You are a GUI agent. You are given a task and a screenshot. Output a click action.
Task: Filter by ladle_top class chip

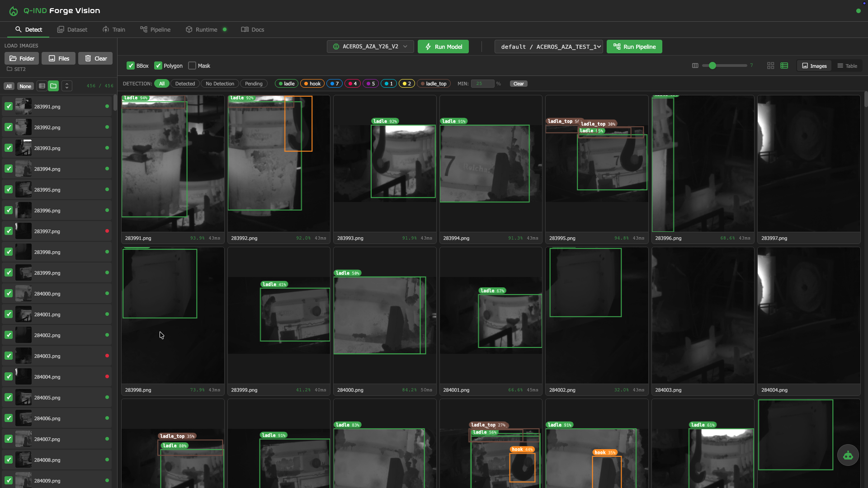[x=434, y=84]
